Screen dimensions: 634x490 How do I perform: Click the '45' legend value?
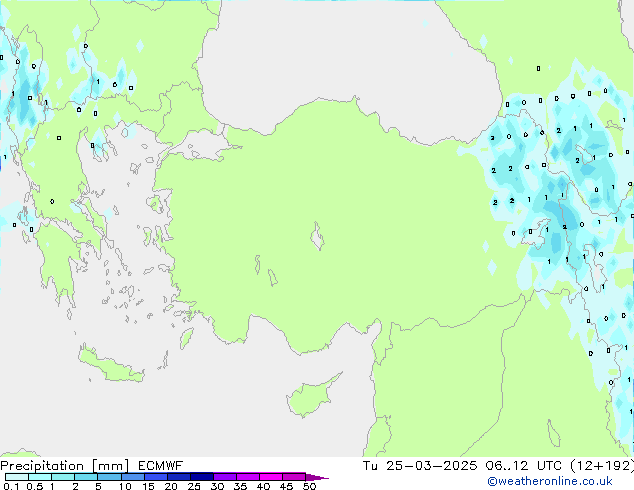pyautogui.click(x=286, y=486)
